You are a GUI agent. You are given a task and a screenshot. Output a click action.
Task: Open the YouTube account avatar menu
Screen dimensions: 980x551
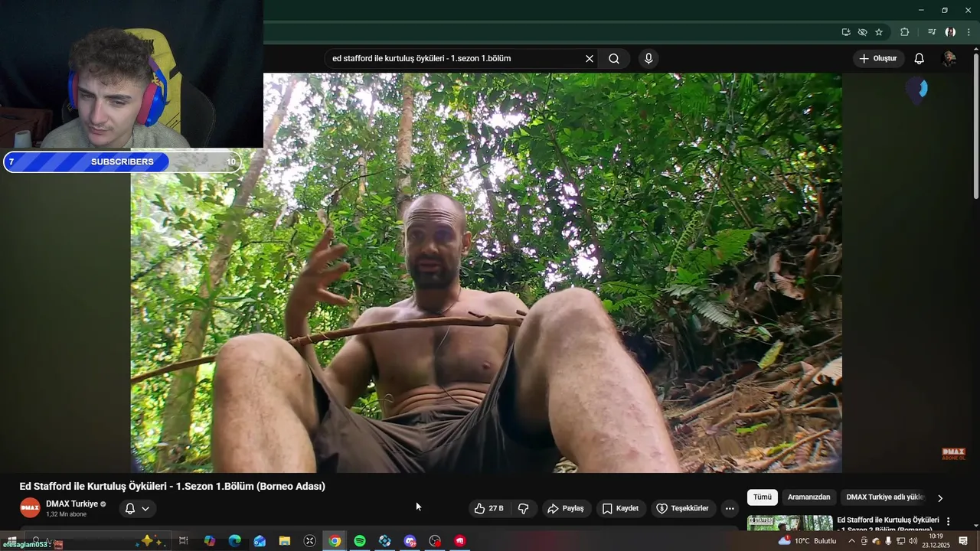[x=949, y=59]
